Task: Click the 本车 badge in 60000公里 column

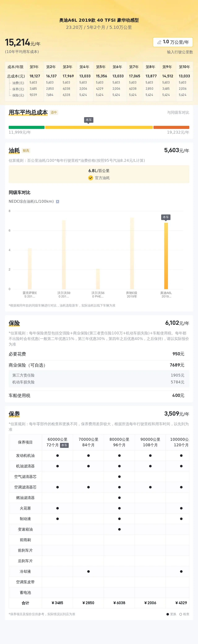Action: point(64,445)
